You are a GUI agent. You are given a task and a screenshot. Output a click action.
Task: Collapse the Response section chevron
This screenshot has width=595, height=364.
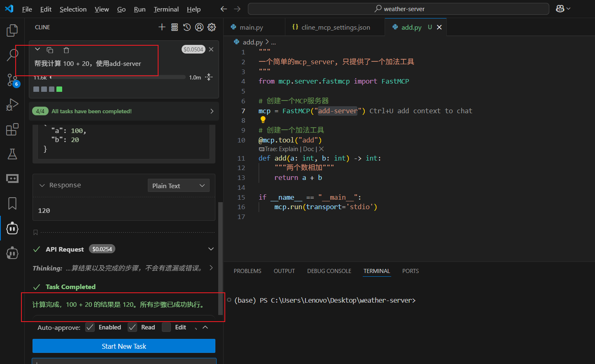point(42,185)
